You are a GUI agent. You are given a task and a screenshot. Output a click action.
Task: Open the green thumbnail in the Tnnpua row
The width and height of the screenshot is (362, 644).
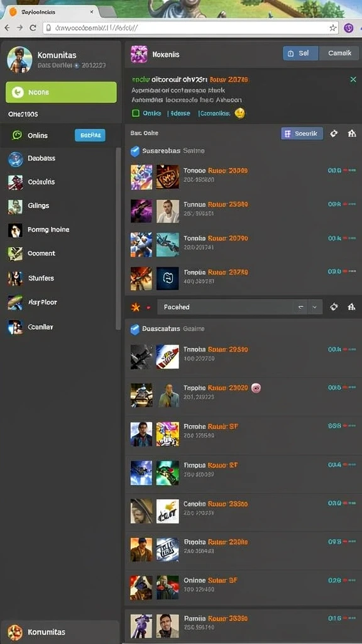tap(167, 473)
